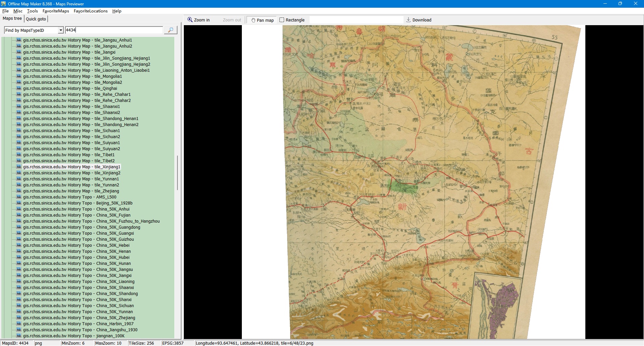Open the FavoriteMaps menu
This screenshot has height=346, width=644.
coord(56,11)
